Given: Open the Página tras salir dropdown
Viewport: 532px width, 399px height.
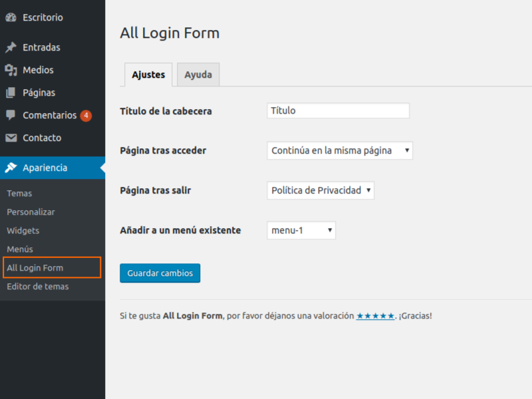Looking at the screenshot, I should (321, 190).
